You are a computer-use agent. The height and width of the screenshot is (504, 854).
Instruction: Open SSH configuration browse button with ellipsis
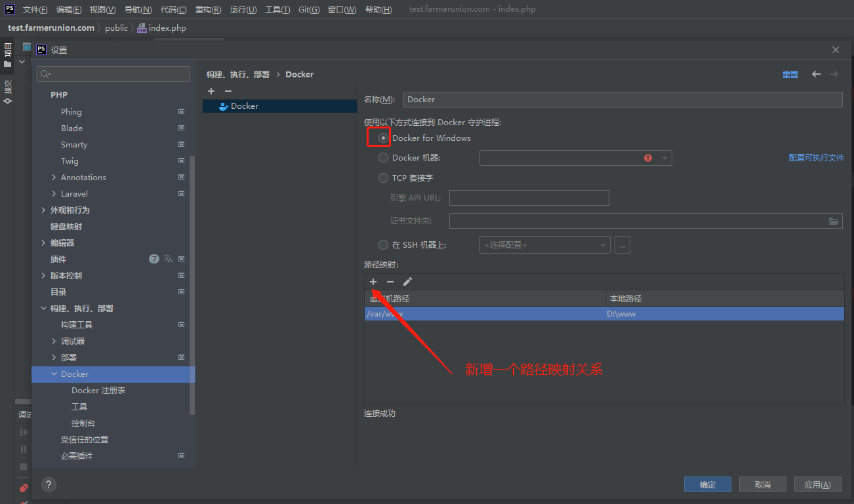622,245
